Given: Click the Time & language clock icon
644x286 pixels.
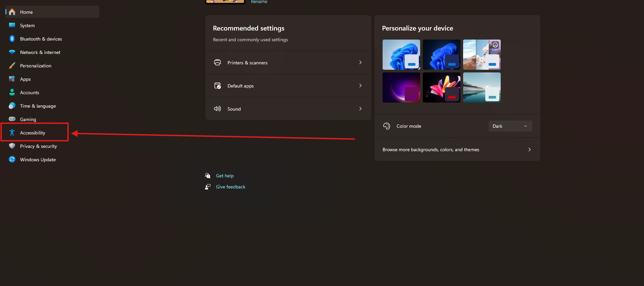Looking at the screenshot, I should pyautogui.click(x=12, y=106).
